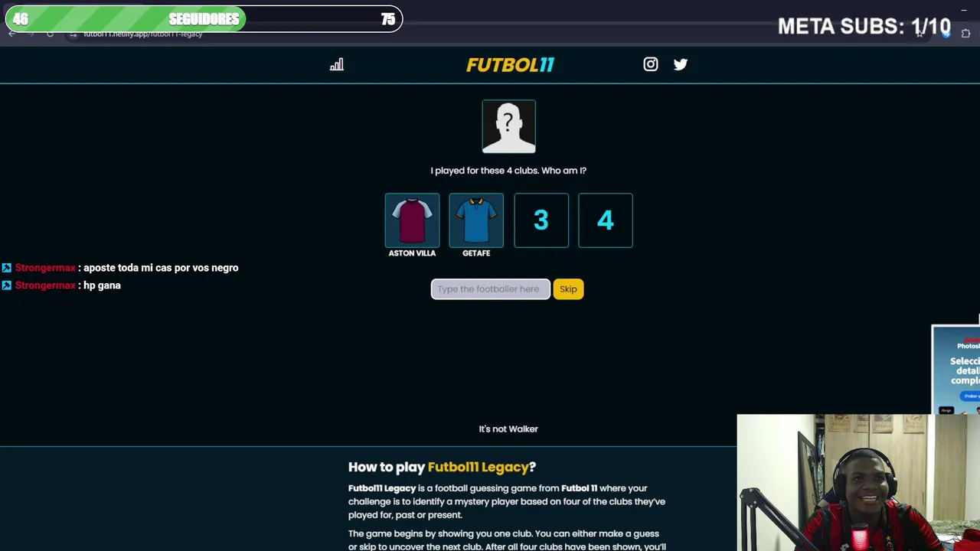
Task: Click the 'aposte toda mi cas' chat message
Action: pyautogui.click(x=161, y=268)
